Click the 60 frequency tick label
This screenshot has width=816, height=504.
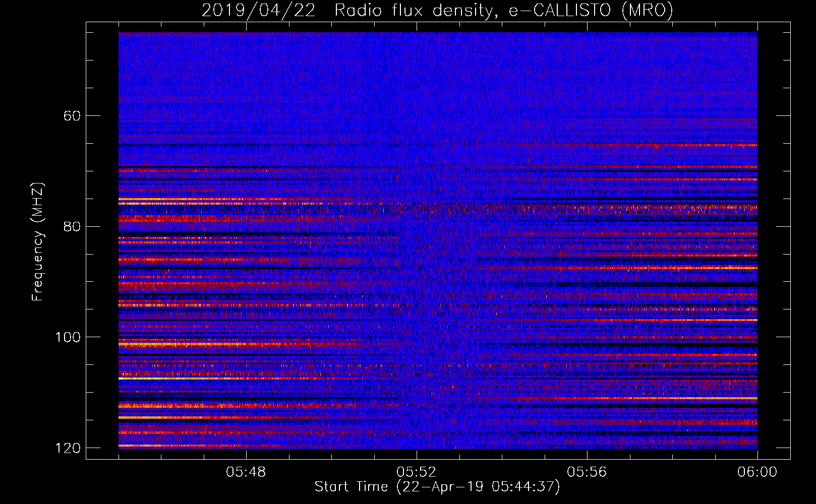pos(72,116)
